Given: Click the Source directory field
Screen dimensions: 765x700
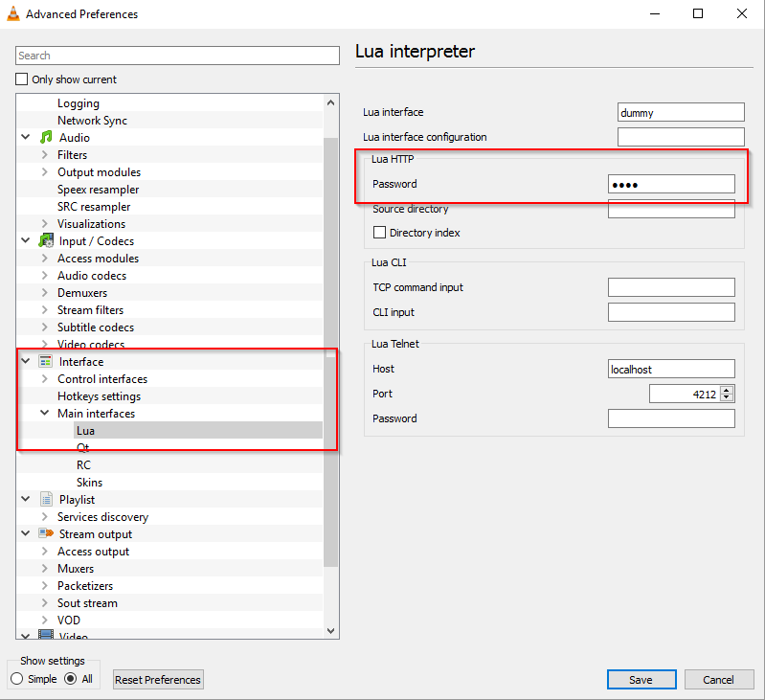Looking at the screenshot, I should pos(671,209).
